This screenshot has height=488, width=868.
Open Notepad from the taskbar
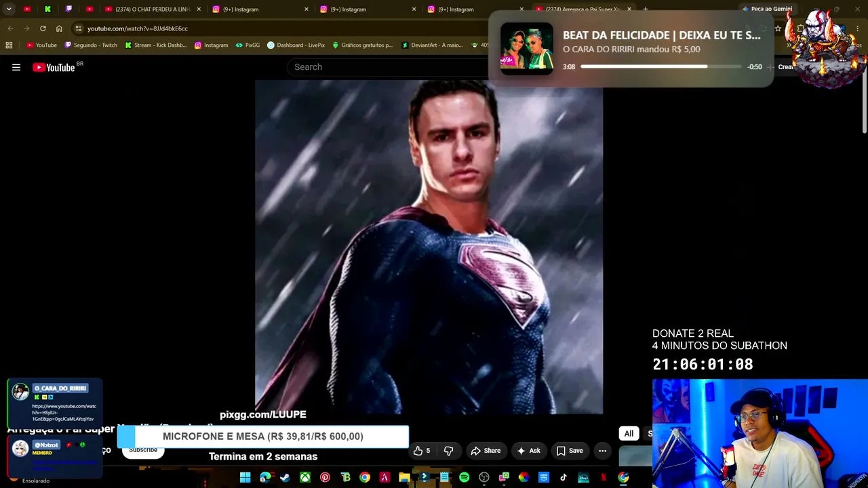point(444,477)
